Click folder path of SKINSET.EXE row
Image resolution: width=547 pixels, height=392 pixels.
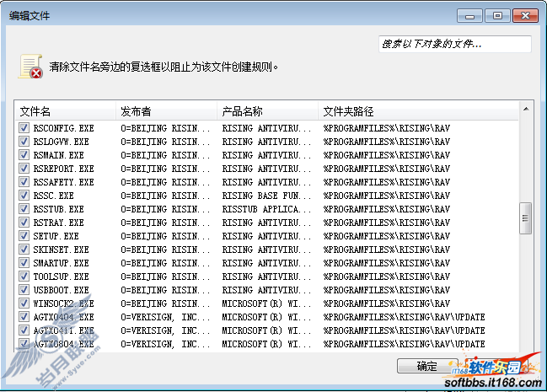[387, 250]
